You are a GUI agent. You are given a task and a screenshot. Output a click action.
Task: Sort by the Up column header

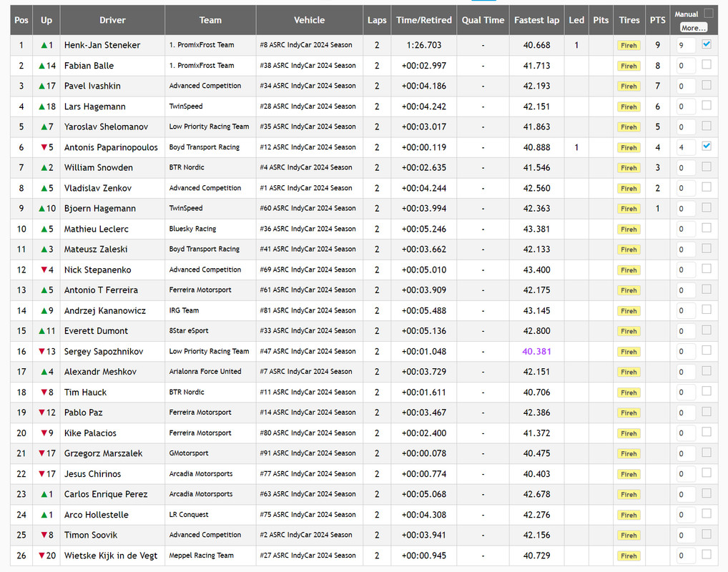click(x=46, y=20)
